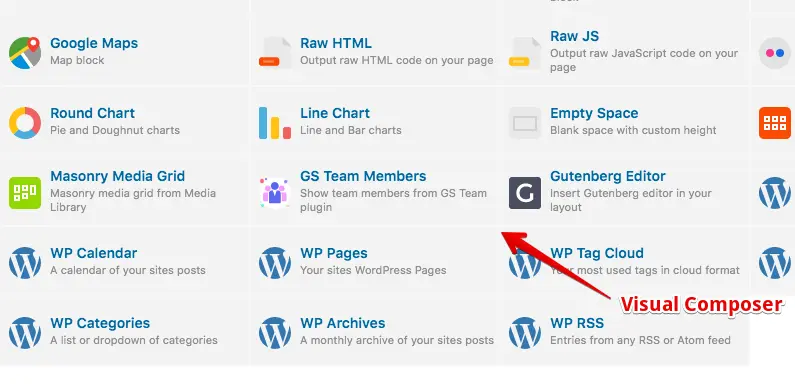Click "Insert Gutenberg editor in your layout"

631,200
